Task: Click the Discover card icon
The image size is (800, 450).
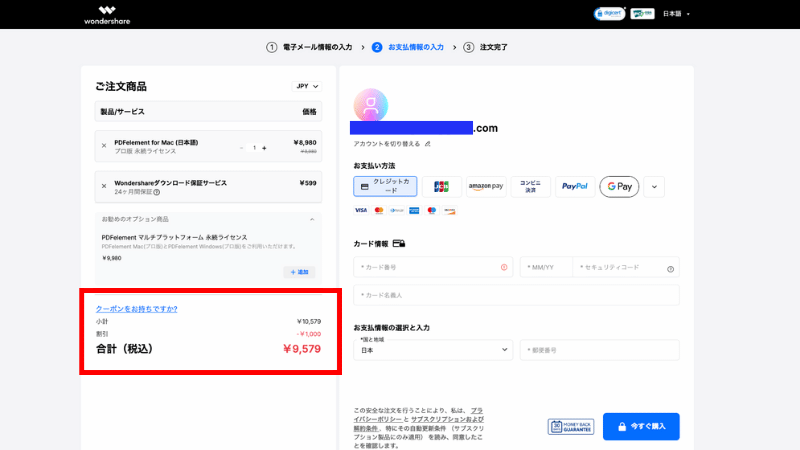Action: coord(449,210)
